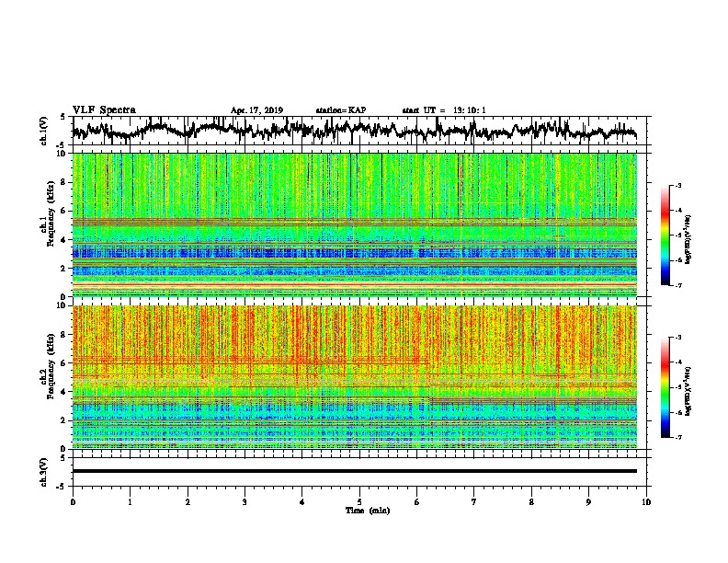Click the ch.1 waveform trace panel
Image resolution: width=728 pixels, height=563 pixels.
pos(359,131)
